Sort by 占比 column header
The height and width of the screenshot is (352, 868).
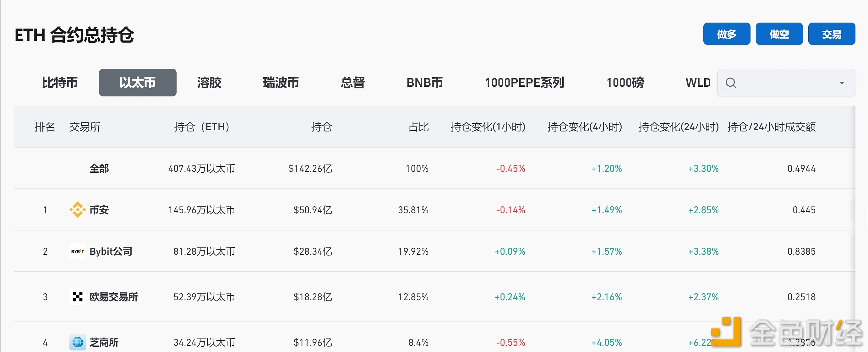pos(418,127)
